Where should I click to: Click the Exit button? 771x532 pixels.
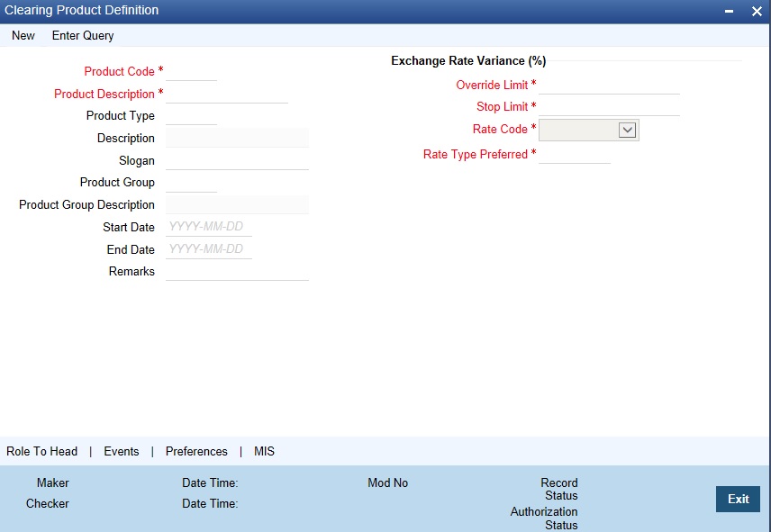pyautogui.click(x=738, y=499)
